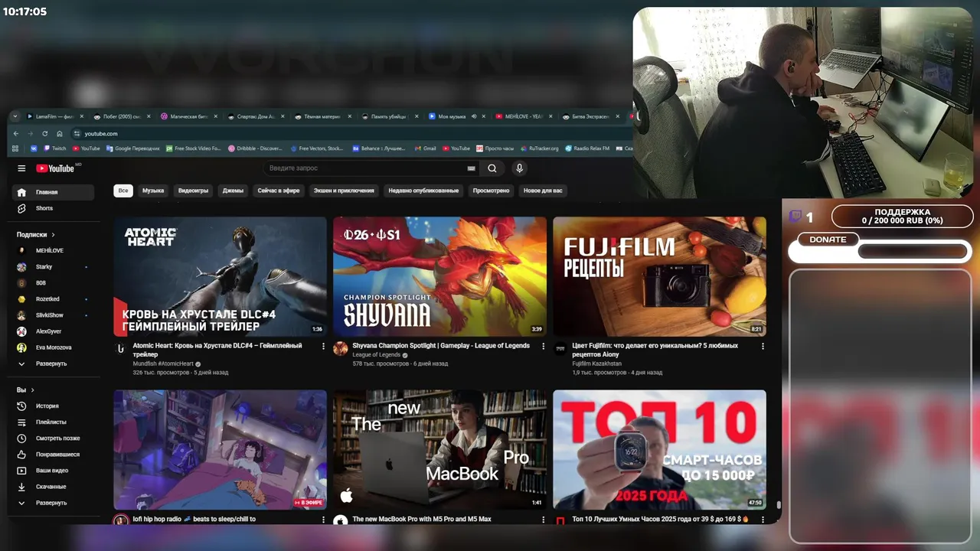Image resolution: width=980 pixels, height=551 pixels.
Task: Open the on-screen keyboard icon in search box
Action: click(x=471, y=168)
